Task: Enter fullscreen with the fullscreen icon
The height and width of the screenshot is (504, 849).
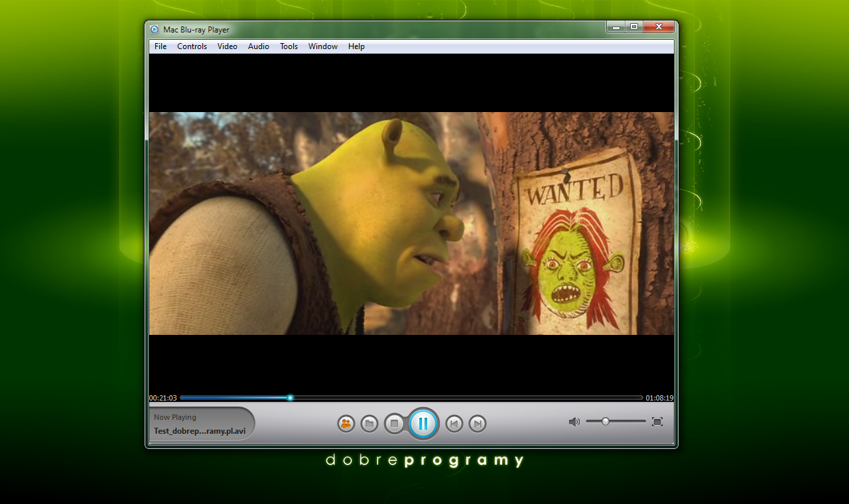Action: [x=657, y=422]
